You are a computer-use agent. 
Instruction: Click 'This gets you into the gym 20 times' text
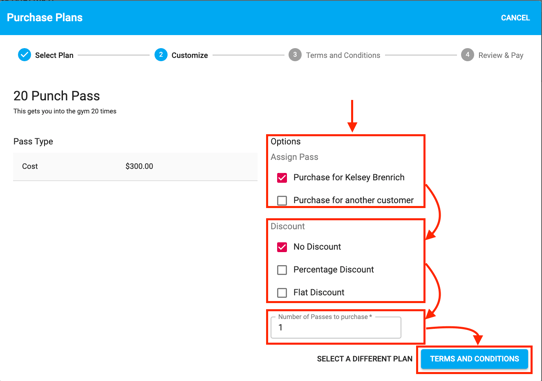65,111
